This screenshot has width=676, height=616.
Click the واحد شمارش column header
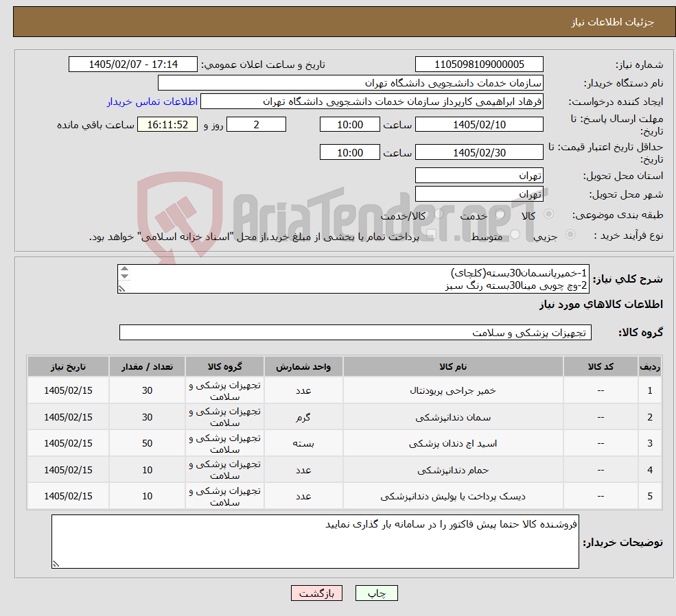point(303,366)
